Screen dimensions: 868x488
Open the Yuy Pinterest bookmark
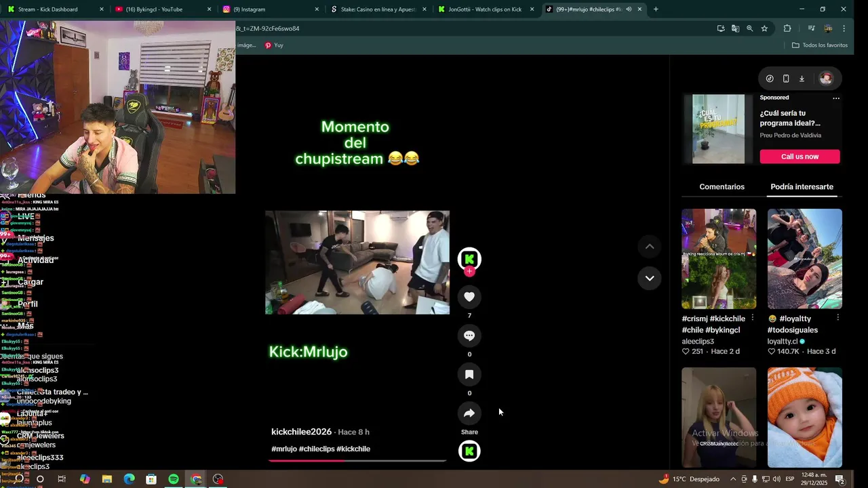coord(274,45)
